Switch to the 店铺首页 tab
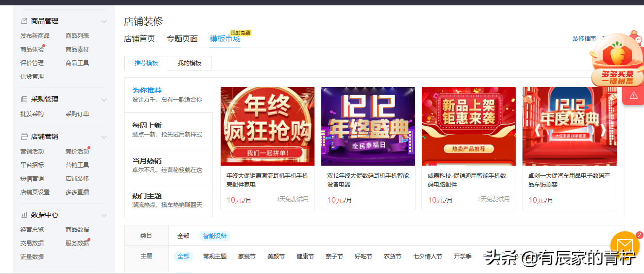 pos(139,39)
